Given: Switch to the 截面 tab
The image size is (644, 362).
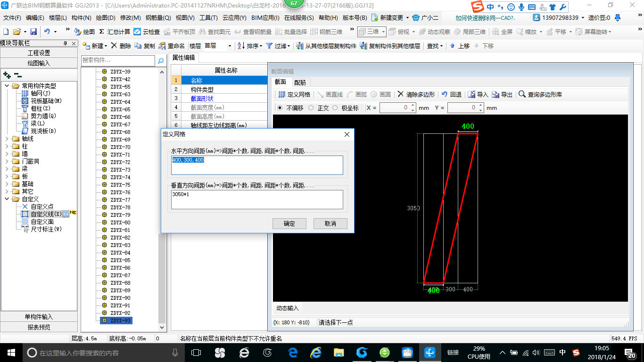Looking at the screenshot, I should (x=281, y=82).
